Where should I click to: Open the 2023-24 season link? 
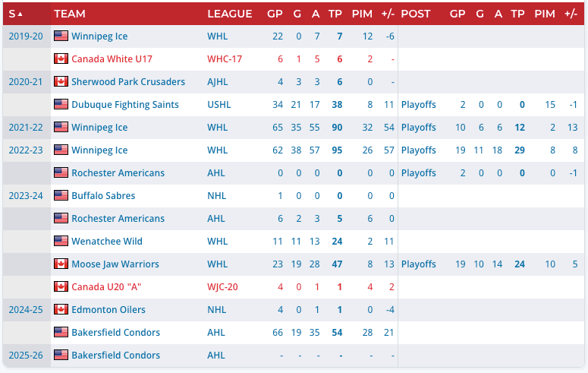[24, 196]
